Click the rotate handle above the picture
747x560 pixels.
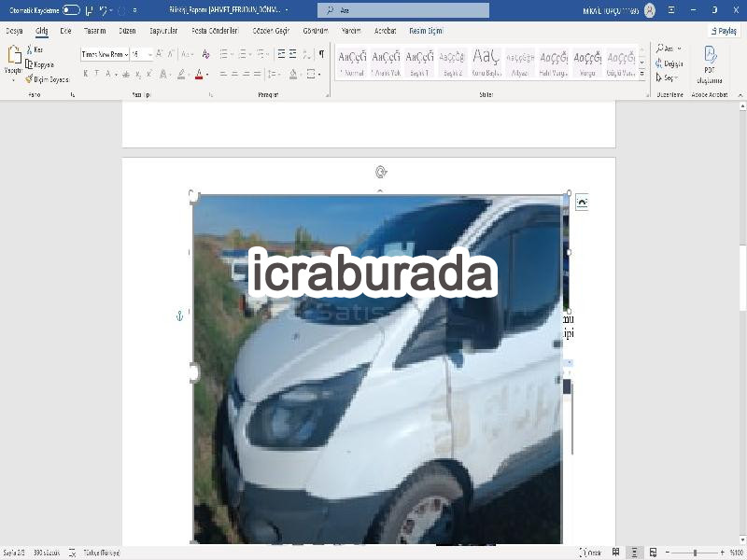point(381,172)
